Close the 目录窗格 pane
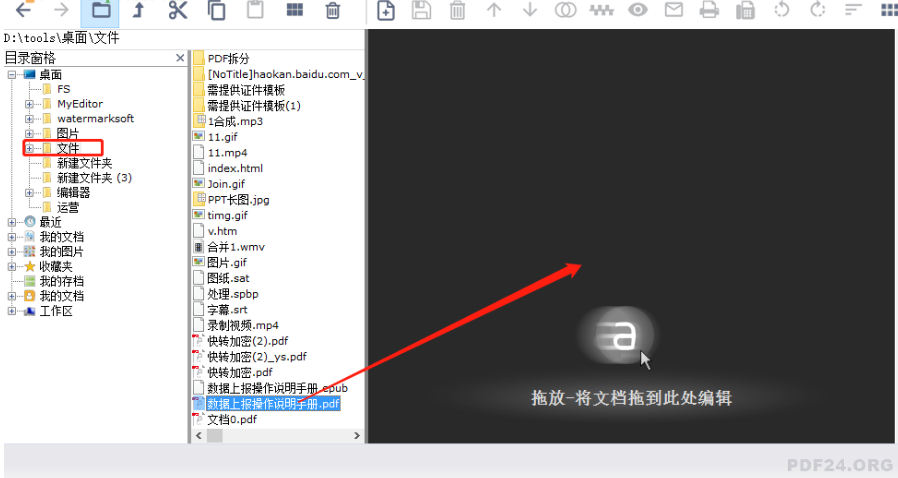898x478 pixels. click(180, 58)
